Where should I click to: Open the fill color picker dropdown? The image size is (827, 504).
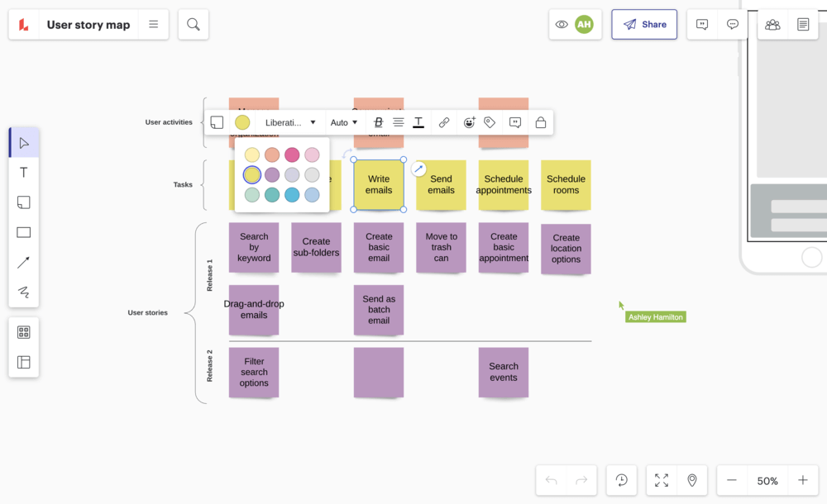pyautogui.click(x=242, y=122)
